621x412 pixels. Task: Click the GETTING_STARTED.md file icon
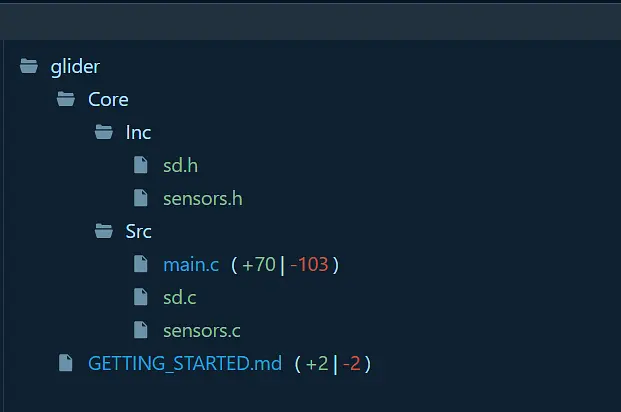click(66, 363)
